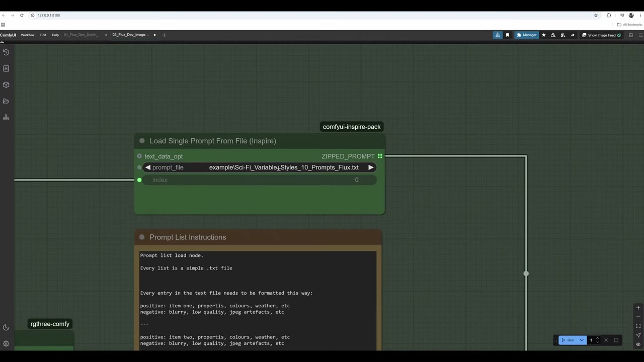Open the templates tree sidebar icon

(x=6, y=117)
